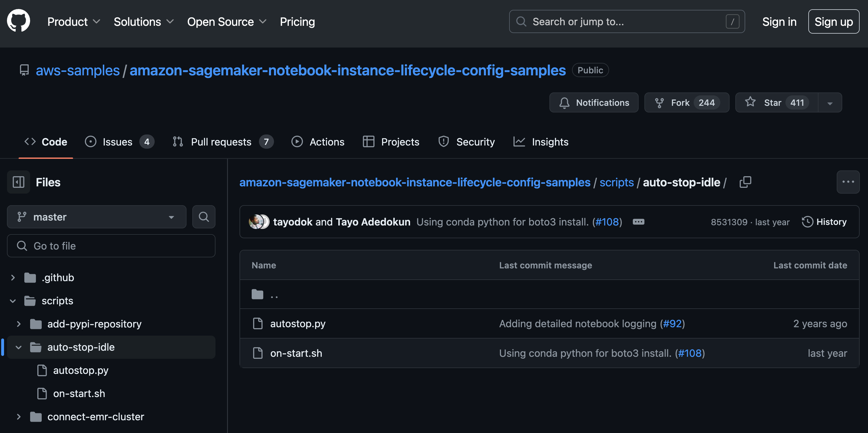Open the Actions tab

tap(318, 142)
